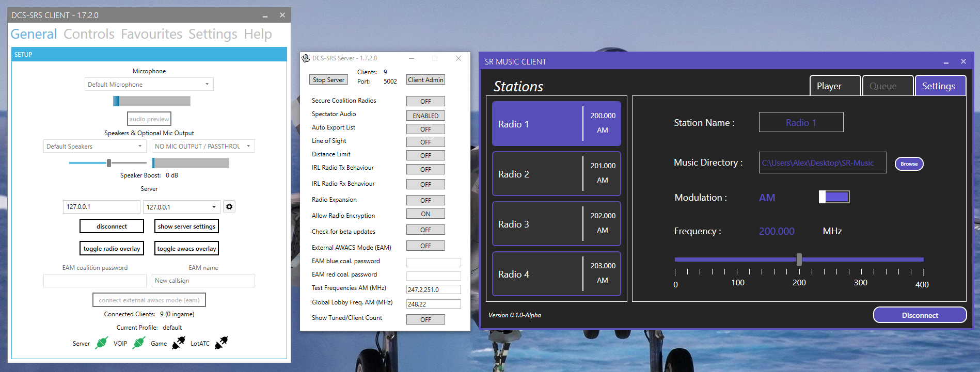Click connect external awacs mode (eam) button
This screenshot has height=372, width=980.
pos(149,300)
